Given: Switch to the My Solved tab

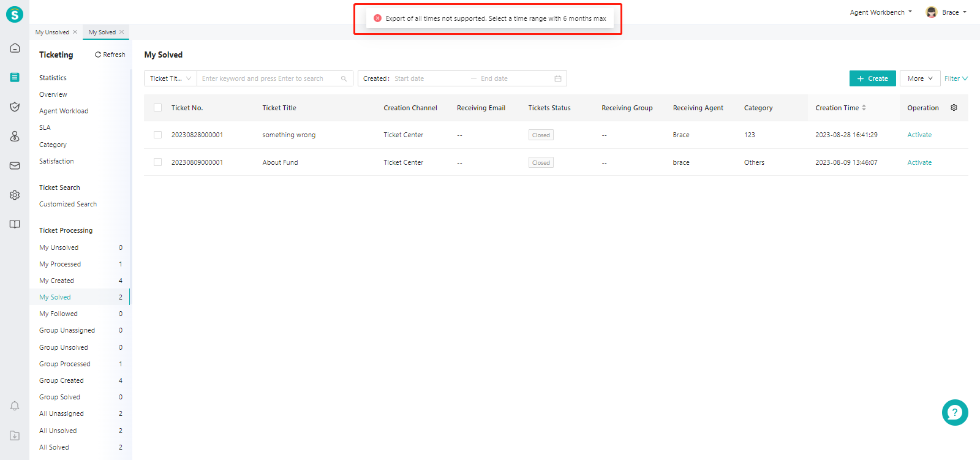Looking at the screenshot, I should point(102,32).
